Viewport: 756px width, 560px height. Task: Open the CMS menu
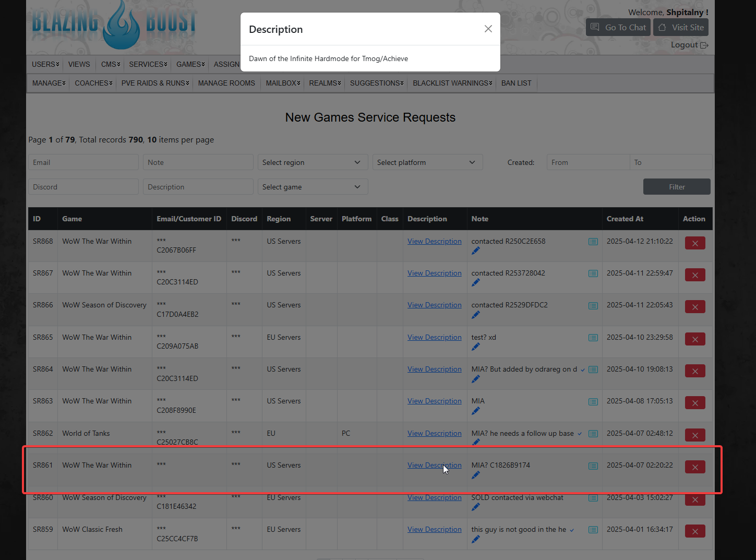click(x=111, y=64)
